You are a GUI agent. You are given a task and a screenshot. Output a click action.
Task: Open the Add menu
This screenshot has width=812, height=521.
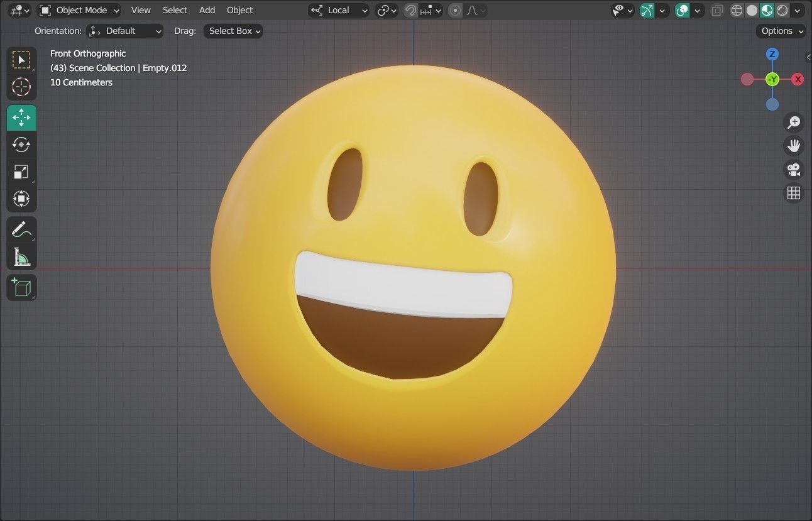207,10
